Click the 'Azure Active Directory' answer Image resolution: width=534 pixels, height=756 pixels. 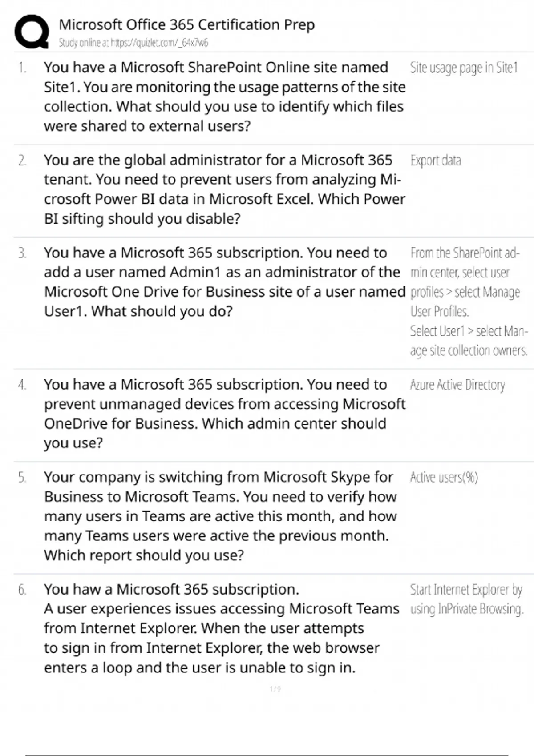coord(457,385)
